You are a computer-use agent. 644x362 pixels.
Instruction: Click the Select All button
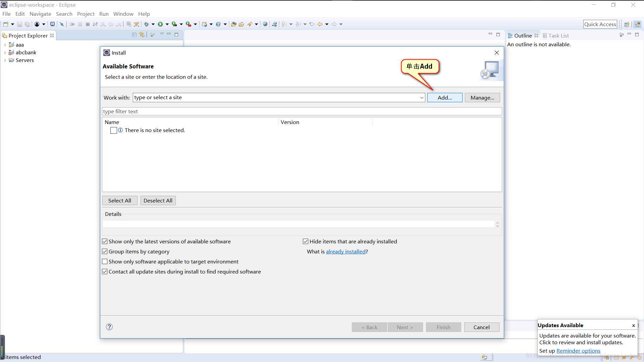coord(120,200)
